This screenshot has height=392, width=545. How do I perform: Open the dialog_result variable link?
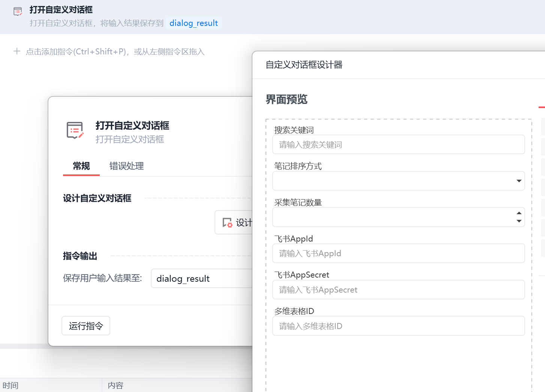pos(194,23)
